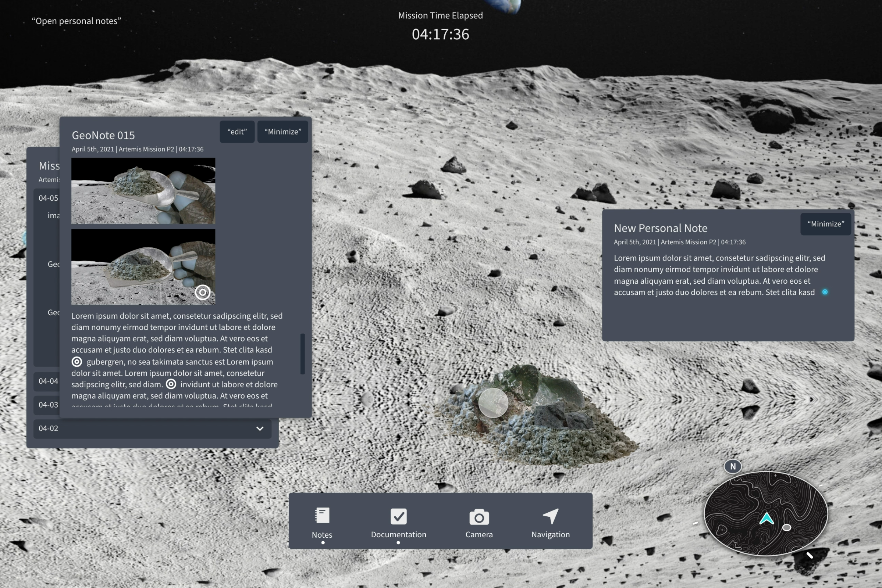The width and height of the screenshot is (882, 588).
Task: Click the target marker on second GeoNote image
Action: pos(203,292)
